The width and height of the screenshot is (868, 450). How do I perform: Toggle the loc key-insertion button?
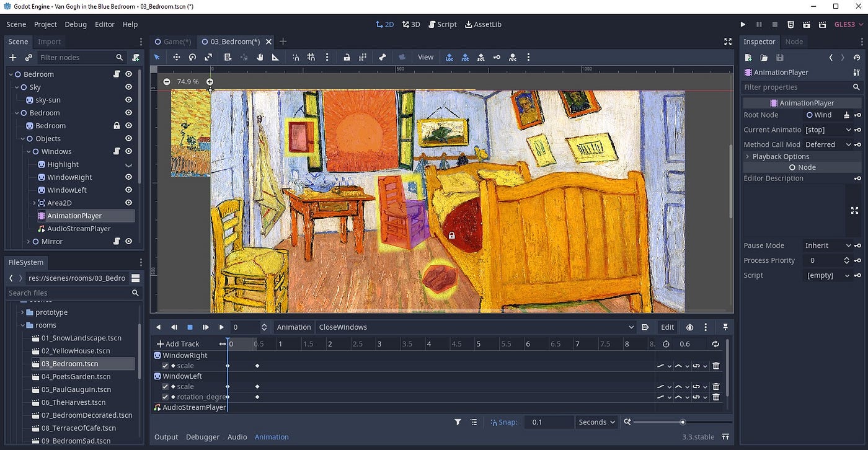[x=449, y=57]
